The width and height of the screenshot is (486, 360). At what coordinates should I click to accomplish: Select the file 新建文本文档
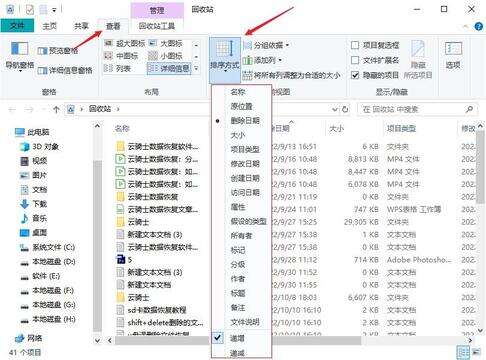tap(144, 285)
